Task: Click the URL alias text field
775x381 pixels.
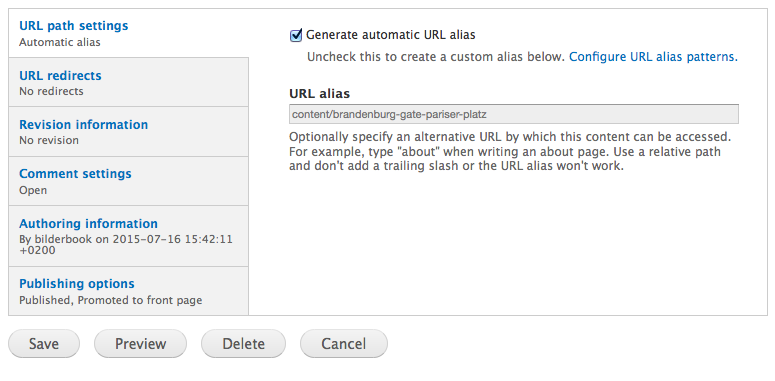Action: click(514, 114)
